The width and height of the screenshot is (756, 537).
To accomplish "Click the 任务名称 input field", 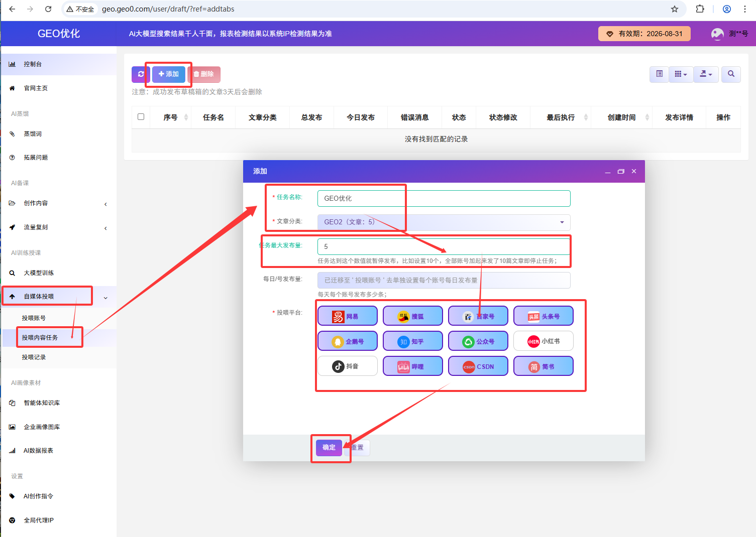I will pyautogui.click(x=444, y=198).
